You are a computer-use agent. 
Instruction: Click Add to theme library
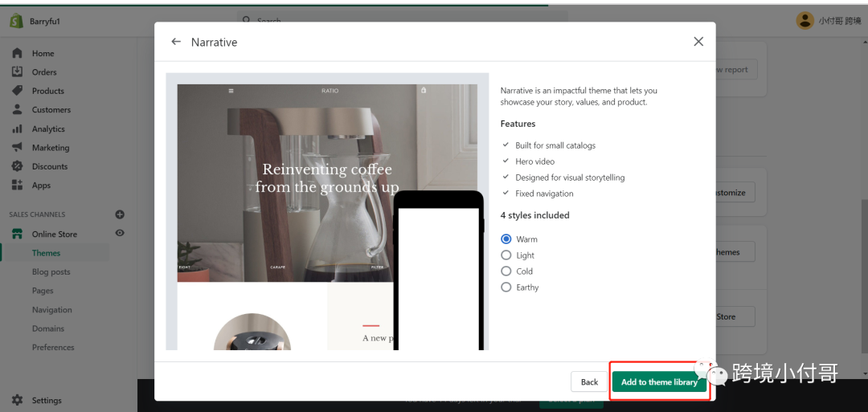[659, 381]
